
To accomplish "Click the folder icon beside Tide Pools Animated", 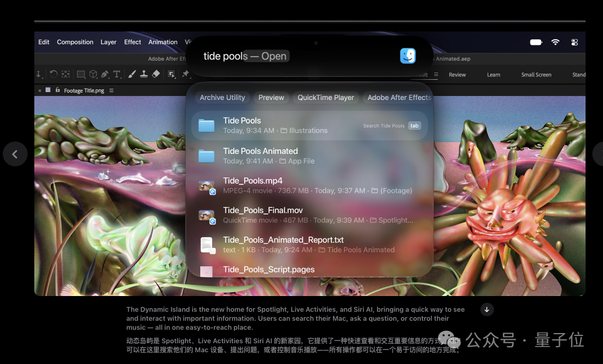I will [206, 156].
